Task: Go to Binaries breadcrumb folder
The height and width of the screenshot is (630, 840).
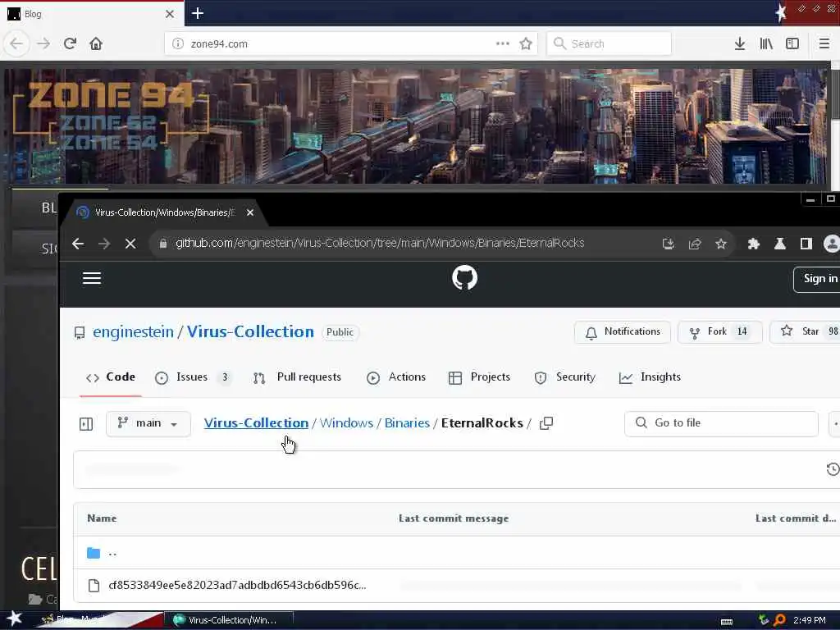Action: [407, 423]
